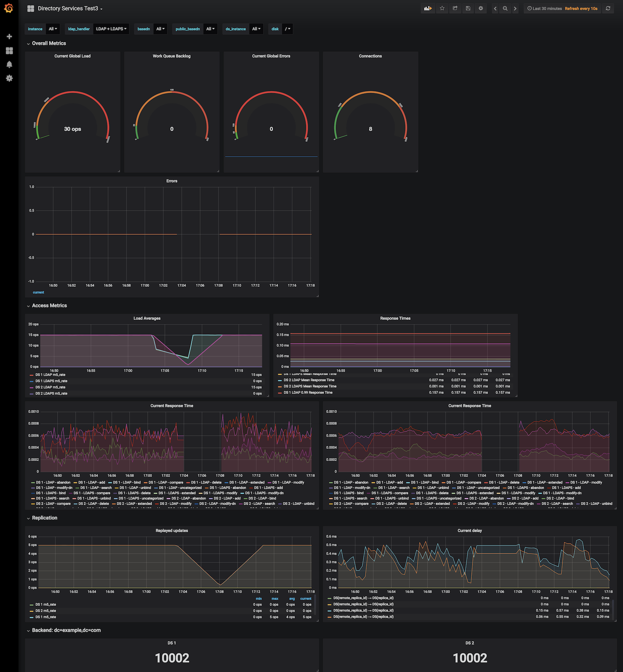This screenshot has height=672, width=623.
Task: Open dashboard settings gear in top toolbar
Action: [481, 8]
